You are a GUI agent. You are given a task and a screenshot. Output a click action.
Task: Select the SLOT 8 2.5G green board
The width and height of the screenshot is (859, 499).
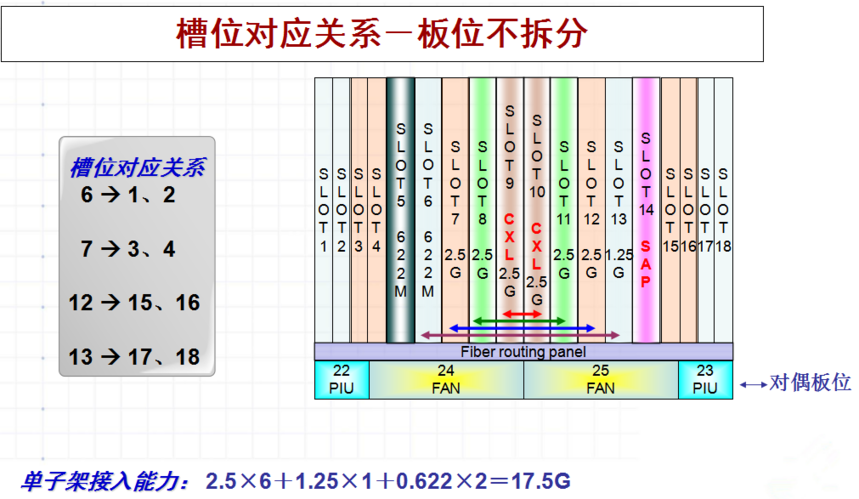click(x=483, y=210)
